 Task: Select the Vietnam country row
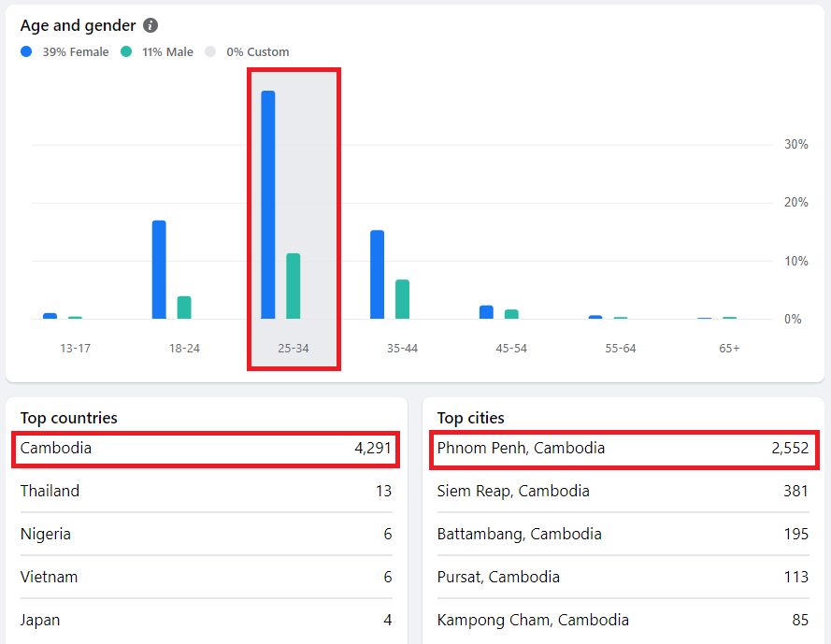point(206,577)
